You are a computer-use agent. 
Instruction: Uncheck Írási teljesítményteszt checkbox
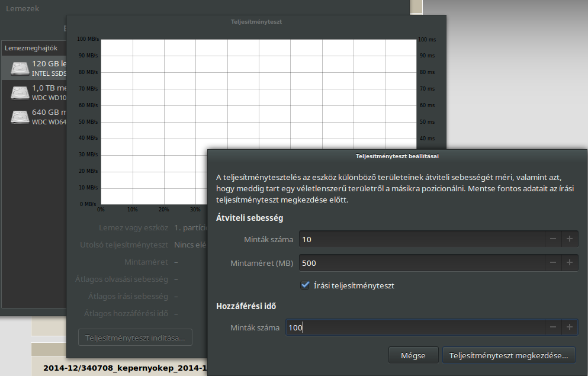tap(305, 285)
